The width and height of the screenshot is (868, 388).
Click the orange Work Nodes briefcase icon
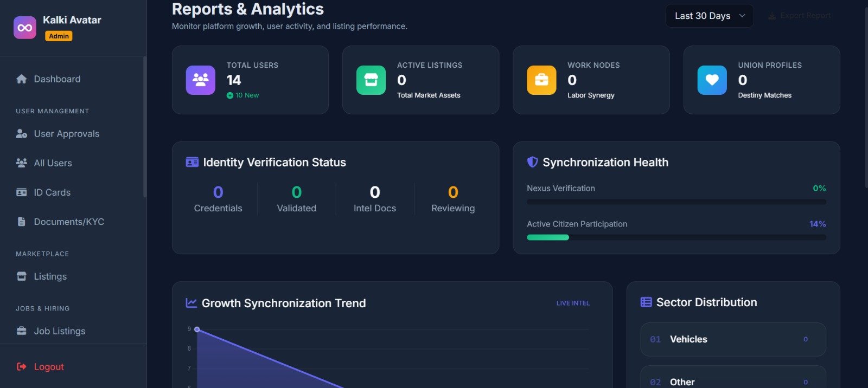pyautogui.click(x=541, y=80)
